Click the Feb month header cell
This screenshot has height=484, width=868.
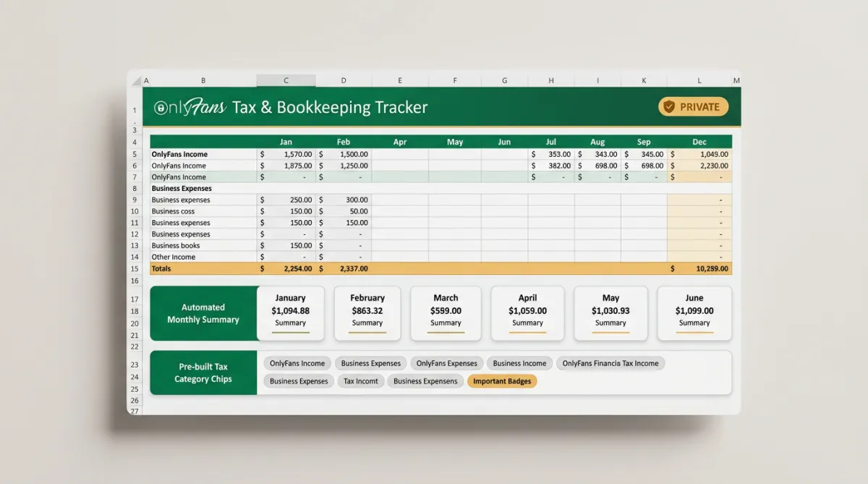point(344,142)
